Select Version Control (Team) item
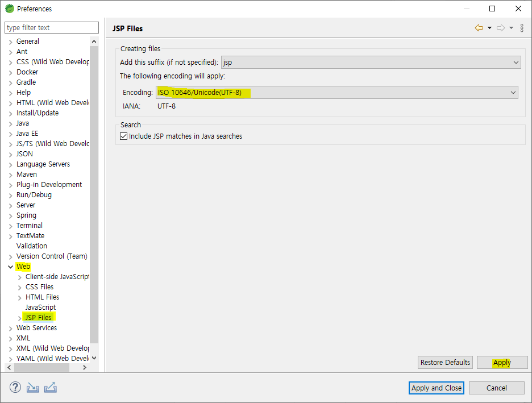The width and height of the screenshot is (532, 403). tap(52, 256)
